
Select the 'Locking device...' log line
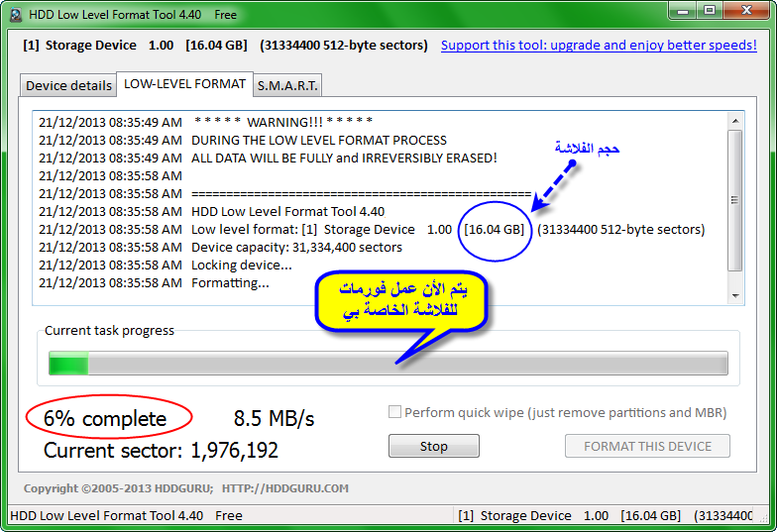(x=166, y=265)
